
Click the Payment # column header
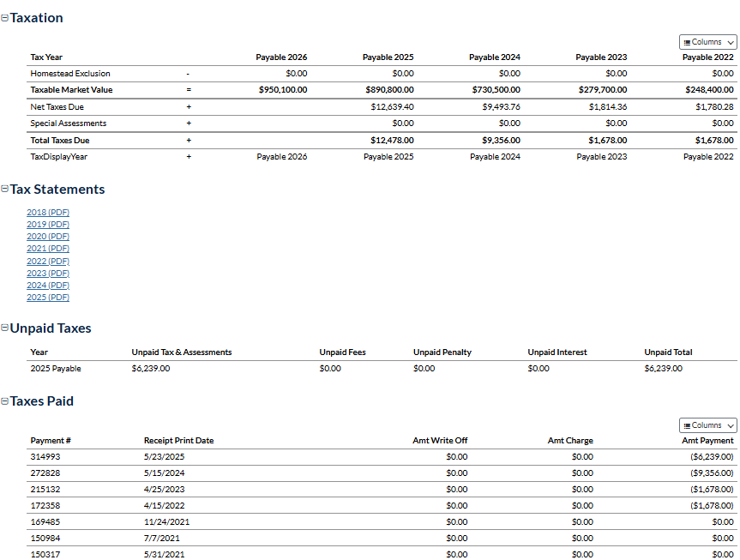pos(51,441)
